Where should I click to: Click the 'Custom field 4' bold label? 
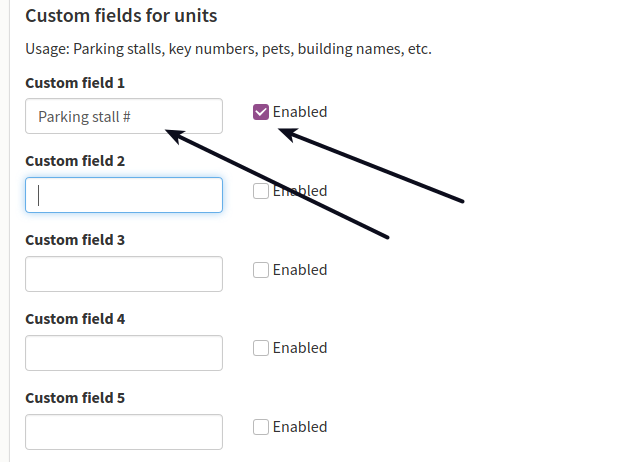(75, 319)
